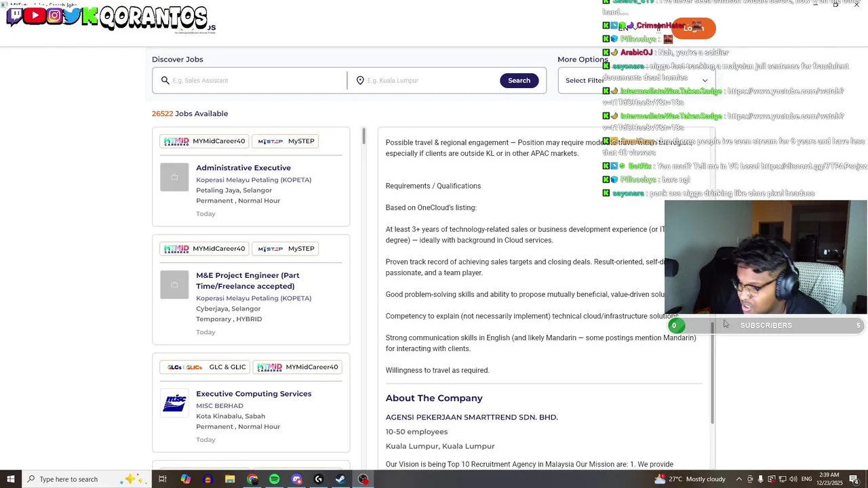Click Cyberjaya, Selangor location text
868x488 pixels.
[228, 308]
